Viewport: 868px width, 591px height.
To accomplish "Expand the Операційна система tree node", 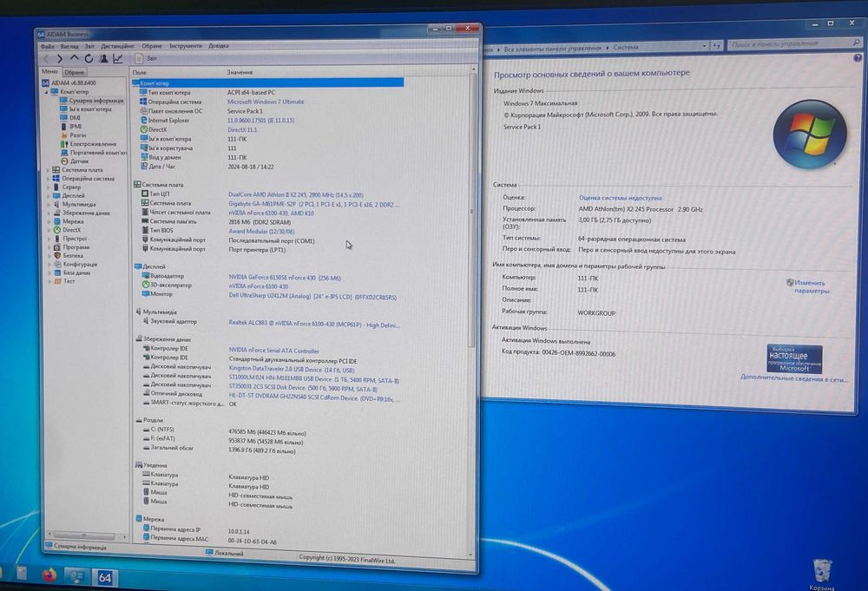I will [48, 179].
